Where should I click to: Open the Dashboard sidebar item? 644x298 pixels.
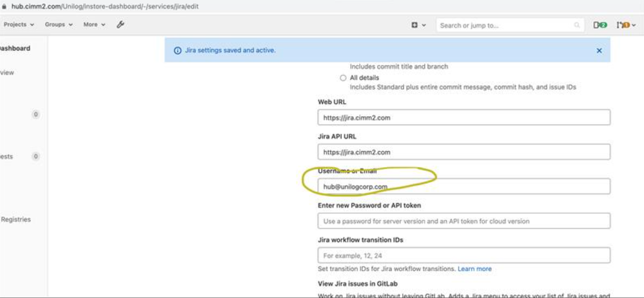15,48
